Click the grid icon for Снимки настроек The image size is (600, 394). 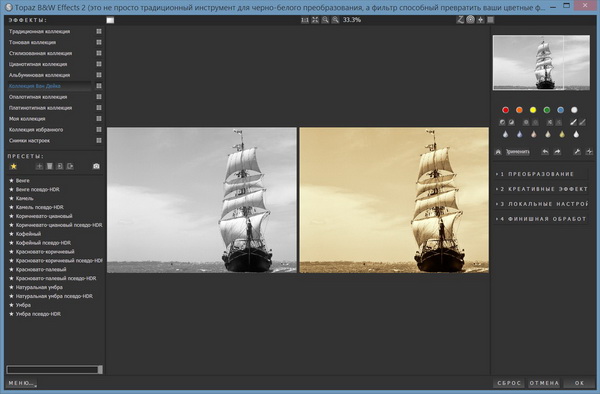[x=99, y=140]
